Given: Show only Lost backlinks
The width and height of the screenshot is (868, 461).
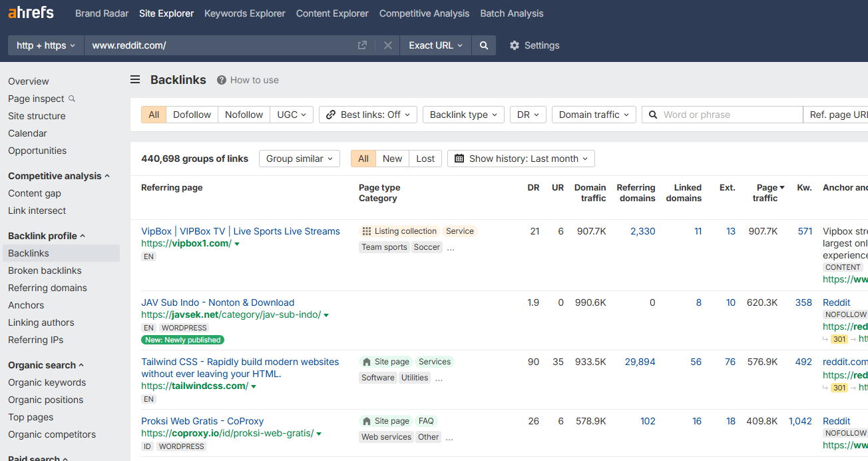Looking at the screenshot, I should pyautogui.click(x=425, y=159).
